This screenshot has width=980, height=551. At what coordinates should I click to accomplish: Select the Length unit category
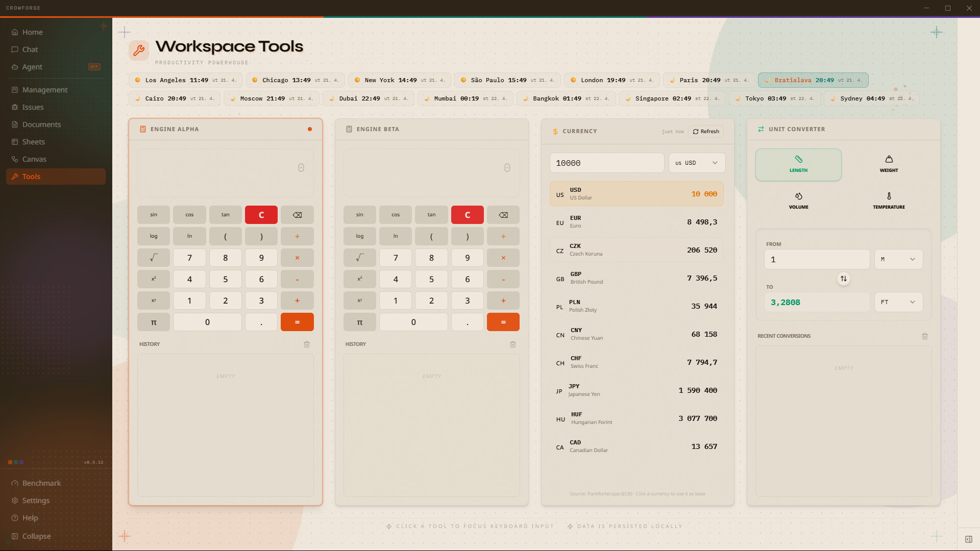pyautogui.click(x=798, y=165)
